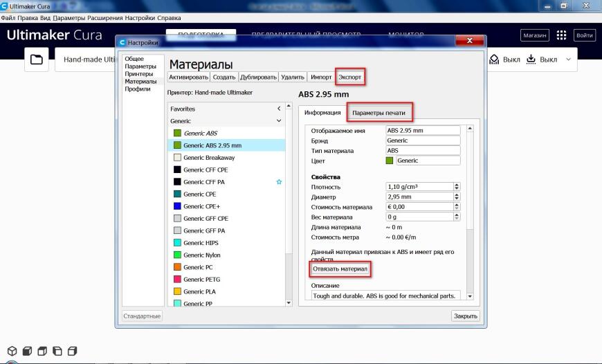602x364 pixels.
Task: Select Generic PC material
Action: pyautogui.click(x=226, y=267)
